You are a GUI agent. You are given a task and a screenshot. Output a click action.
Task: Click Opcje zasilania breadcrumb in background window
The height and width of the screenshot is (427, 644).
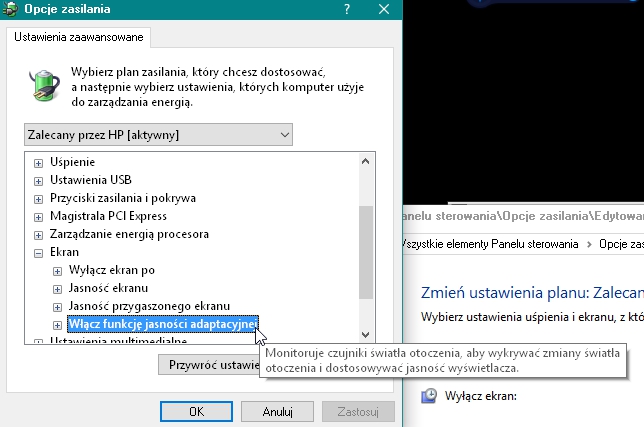(x=621, y=244)
